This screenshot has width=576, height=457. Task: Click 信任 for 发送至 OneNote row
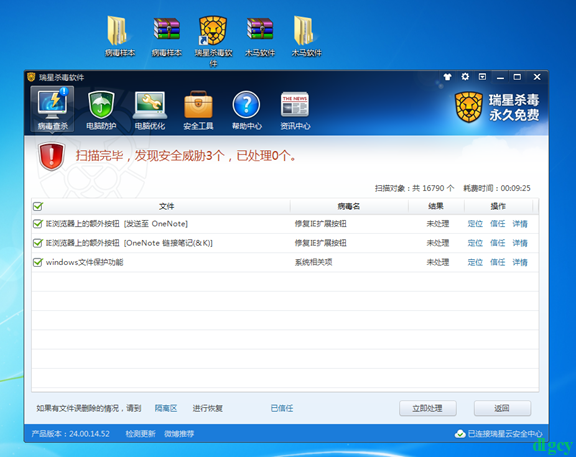click(x=497, y=224)
